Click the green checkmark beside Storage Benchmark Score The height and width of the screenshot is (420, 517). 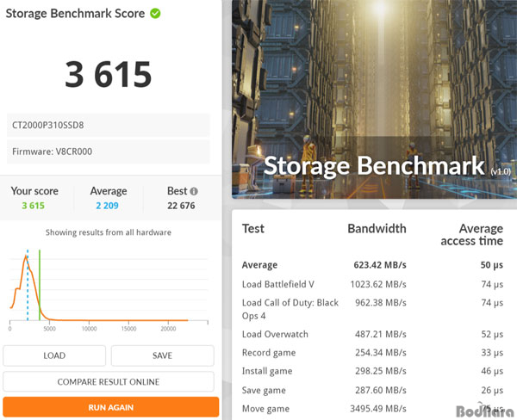click(x=155, y=14)
